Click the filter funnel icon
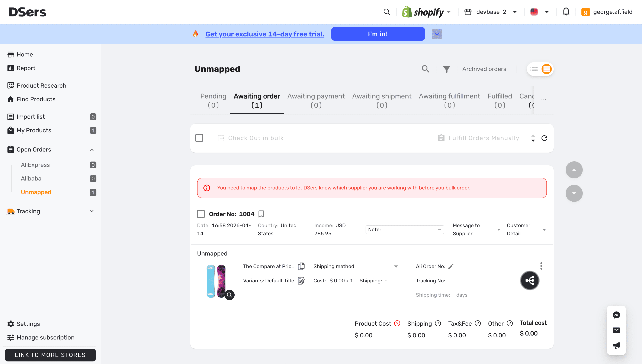This screenshot has height=364, width=642. pos(446,69)
